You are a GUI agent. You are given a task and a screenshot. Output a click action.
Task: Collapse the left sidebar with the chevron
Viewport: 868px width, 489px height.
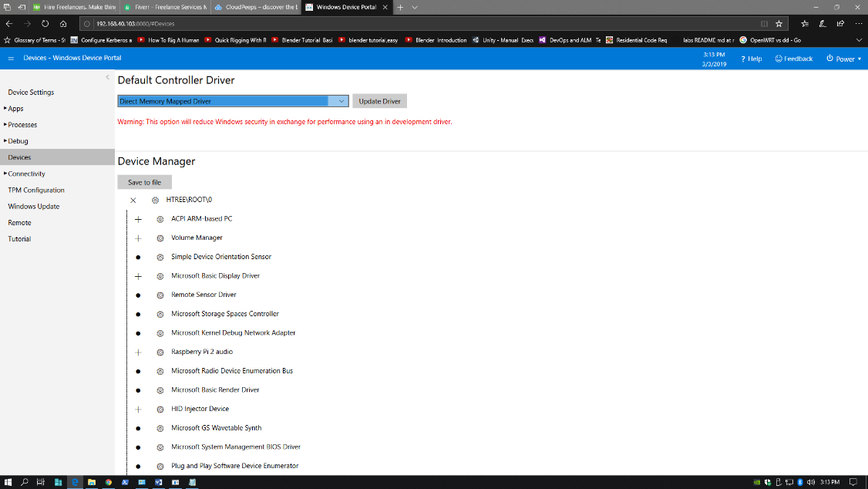click(107, 78)
